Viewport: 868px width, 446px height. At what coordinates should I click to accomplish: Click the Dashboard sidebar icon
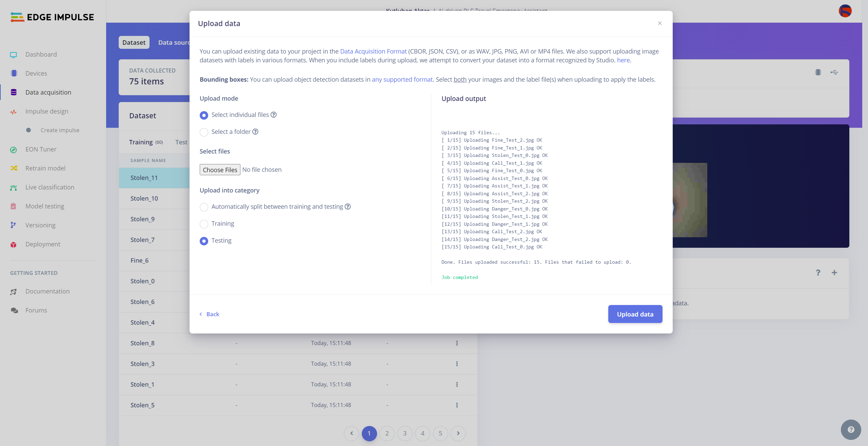pos(14,54)
